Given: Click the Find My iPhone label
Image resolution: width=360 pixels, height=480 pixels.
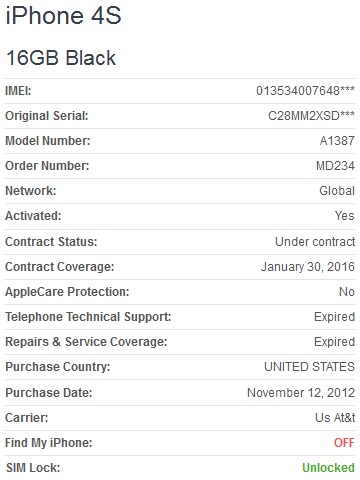Looking at the screenshot, I should pos(49,443).
